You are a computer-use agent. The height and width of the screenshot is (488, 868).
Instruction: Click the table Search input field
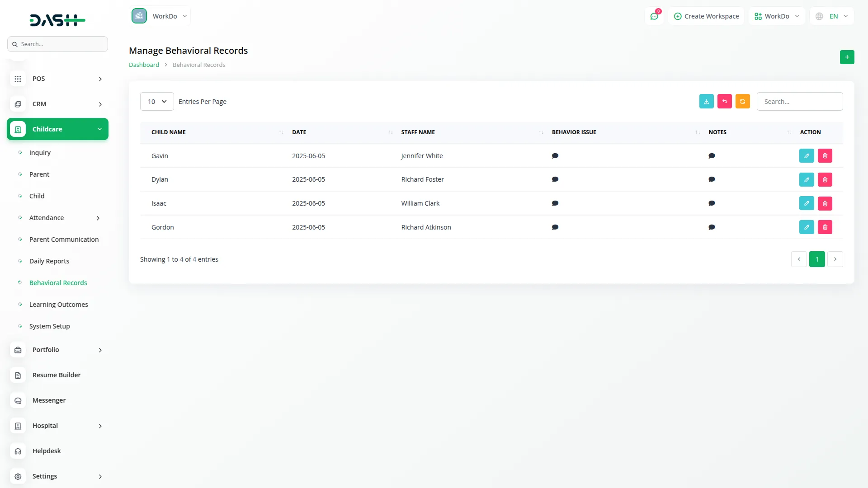pos(799,102)
